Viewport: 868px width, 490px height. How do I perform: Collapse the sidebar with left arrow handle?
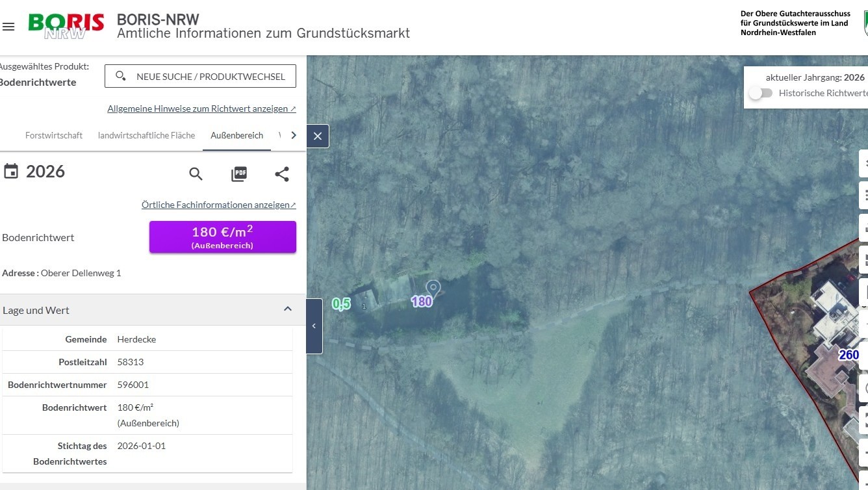[x=314, y=326]
